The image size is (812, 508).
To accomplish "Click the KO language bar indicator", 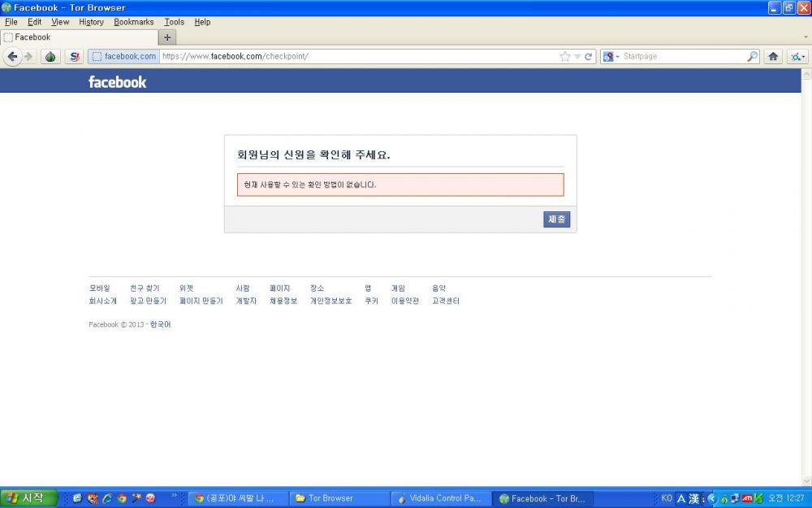I will [667, 498].
